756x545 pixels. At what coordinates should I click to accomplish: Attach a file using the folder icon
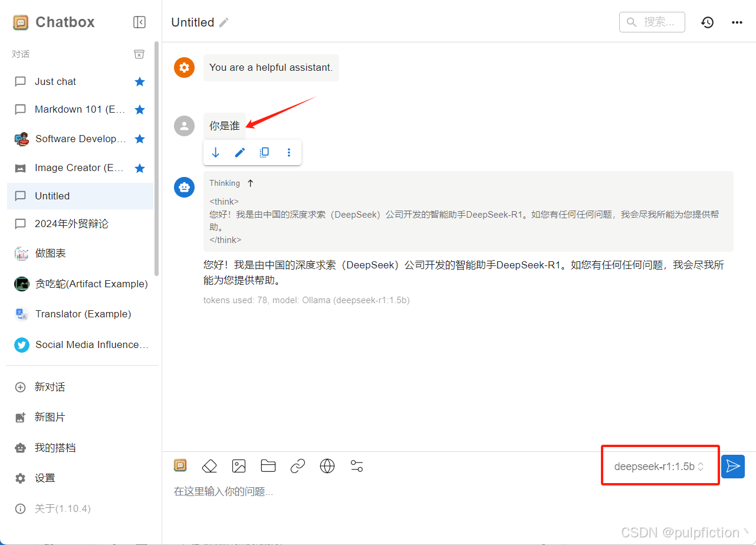pos(268,466)
